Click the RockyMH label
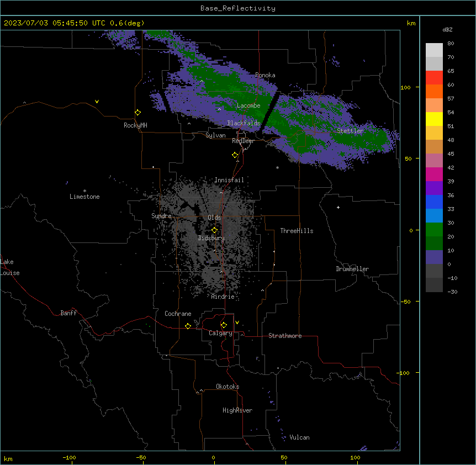The width and height of the screenshot is (476, 465). click(135, 125)
